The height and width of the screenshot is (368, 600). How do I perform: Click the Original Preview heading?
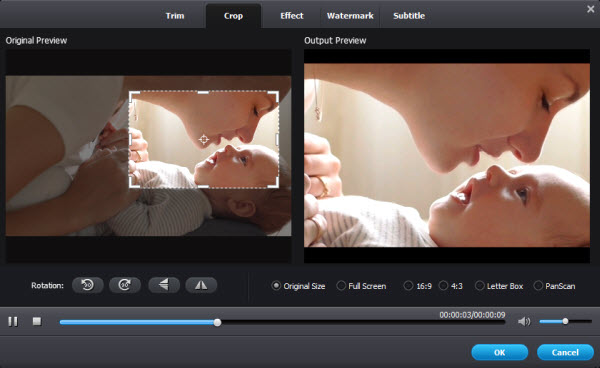(x=36, y=40)
